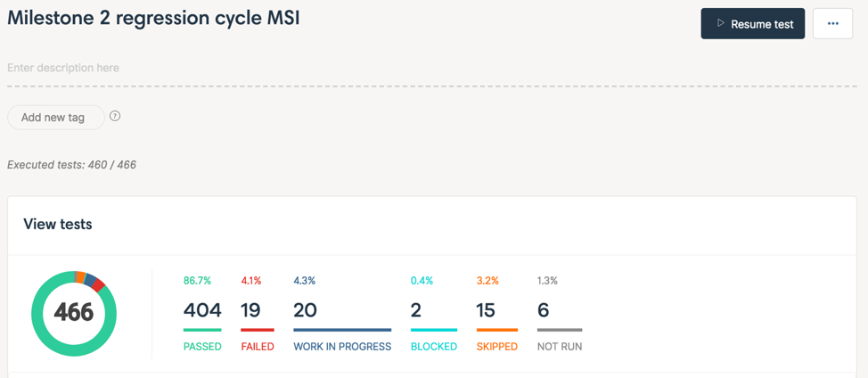Viewport: 868px width, 378px height.
Task: Click the donut chart showing 466
Action: [74, 313]
